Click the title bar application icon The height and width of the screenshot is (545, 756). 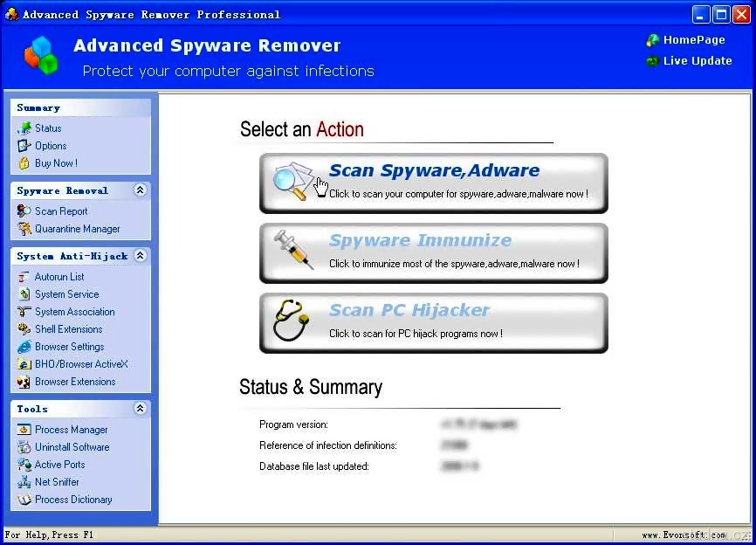(11, 14)
